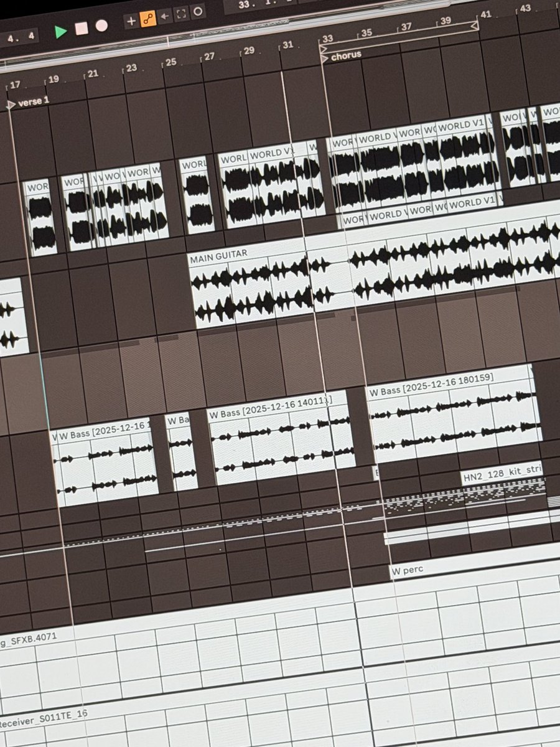
Task: Click the Re-enable Automation arrow icon
Action: coord(166,16)
